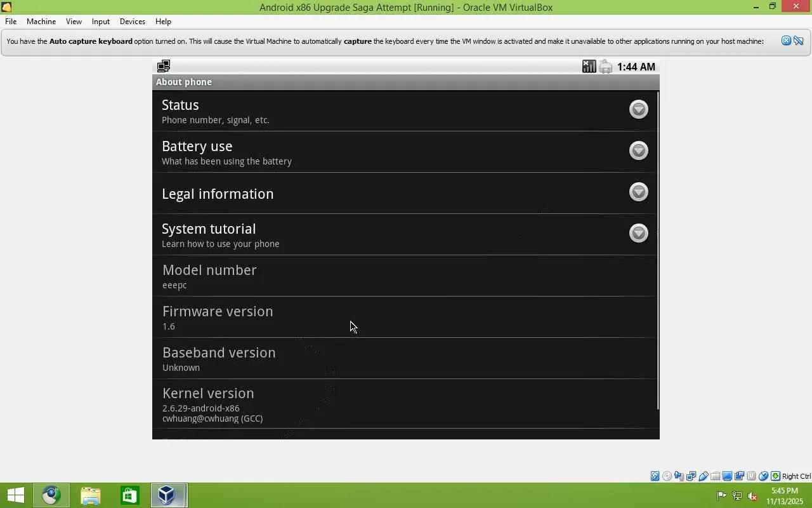
Task: Click the About phone scrollbar
Action: pyautogui.click(x=658, y=251)
